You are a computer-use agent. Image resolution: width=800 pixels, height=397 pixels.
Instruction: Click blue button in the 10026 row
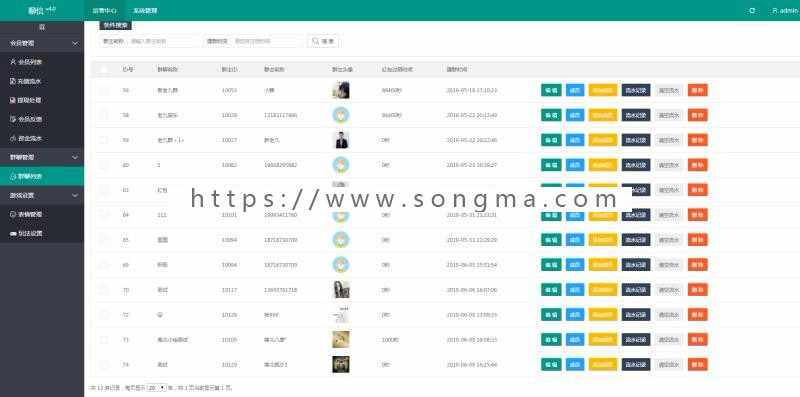coord(575,115)
